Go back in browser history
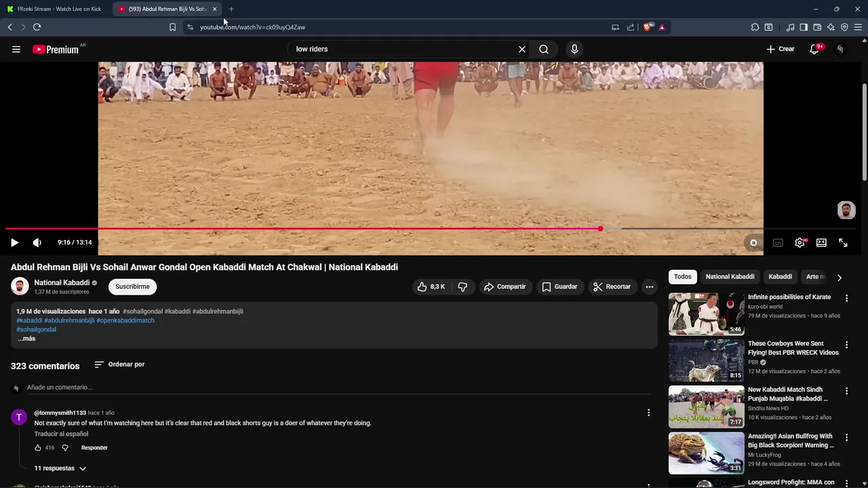The height and width of the screenshot is (488, 868). pos(9,27)
